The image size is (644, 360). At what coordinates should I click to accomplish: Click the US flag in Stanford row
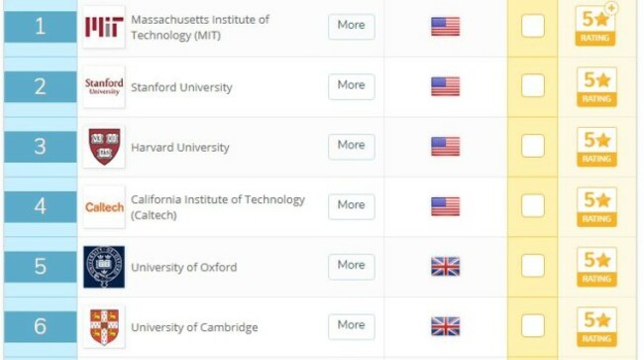(446, 86)
